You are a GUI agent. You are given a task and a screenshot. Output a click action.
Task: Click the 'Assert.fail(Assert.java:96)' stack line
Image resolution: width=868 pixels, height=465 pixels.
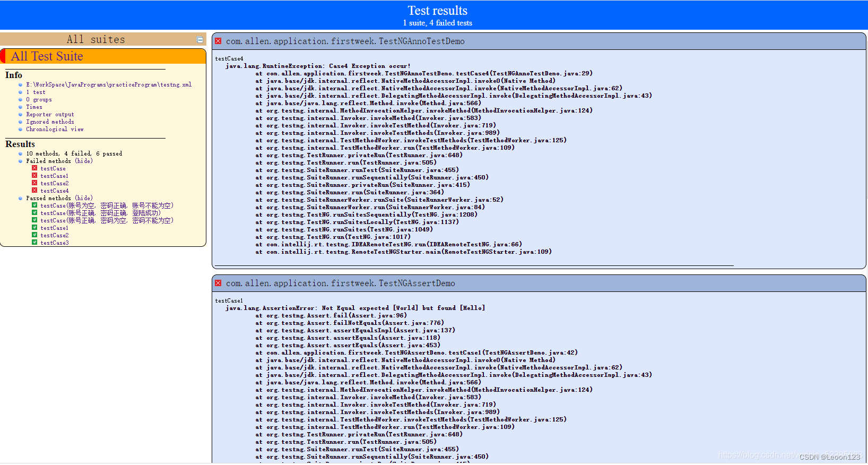click(x=331, y=315)
